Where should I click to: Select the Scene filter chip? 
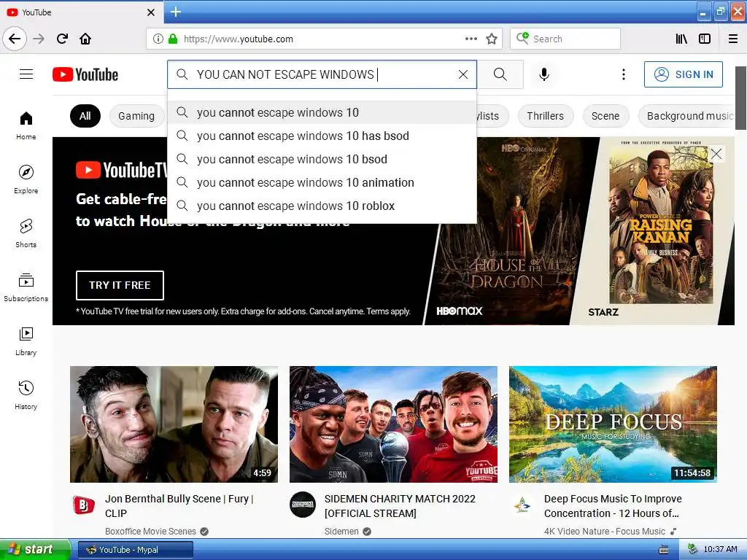coord(605,116)
